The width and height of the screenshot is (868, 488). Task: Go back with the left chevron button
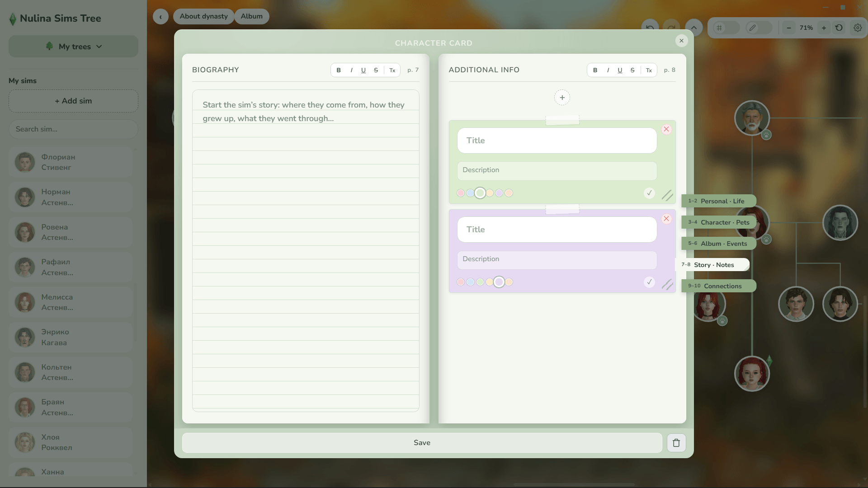tap(160, 17)
